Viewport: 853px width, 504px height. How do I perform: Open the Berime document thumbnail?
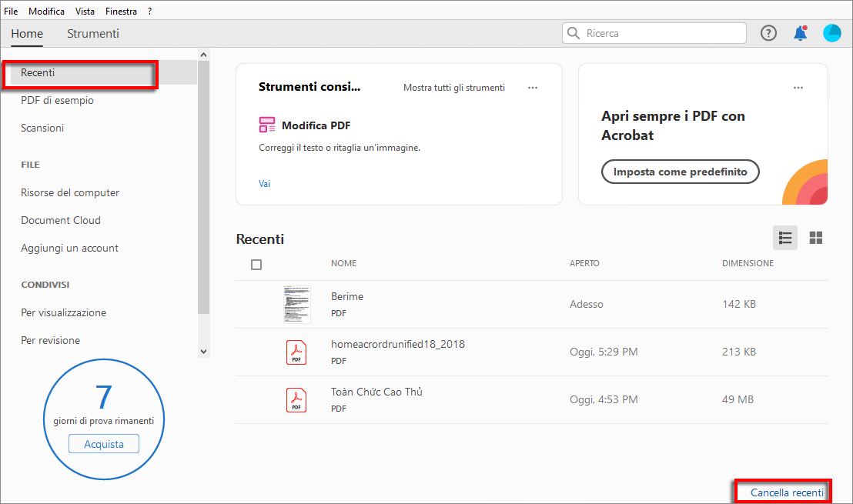pyautogui.click(x=296, y=304)
